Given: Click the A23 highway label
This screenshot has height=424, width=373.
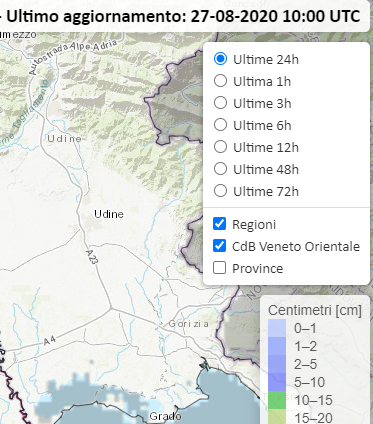Looking at the screenshot, I should pos(92,257).
